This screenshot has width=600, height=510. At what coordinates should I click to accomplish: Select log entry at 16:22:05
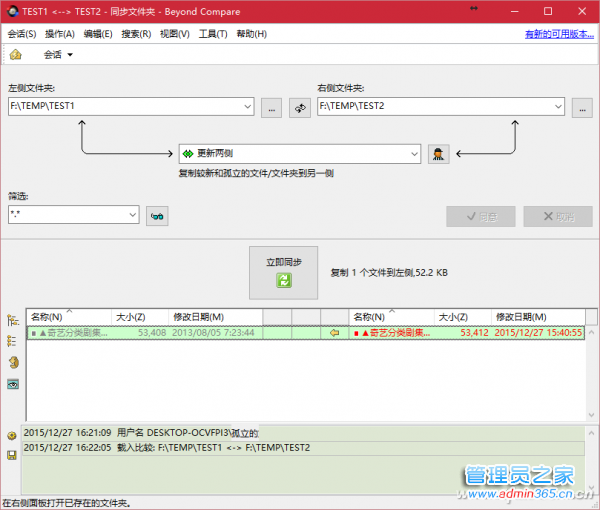click(303, 448)
